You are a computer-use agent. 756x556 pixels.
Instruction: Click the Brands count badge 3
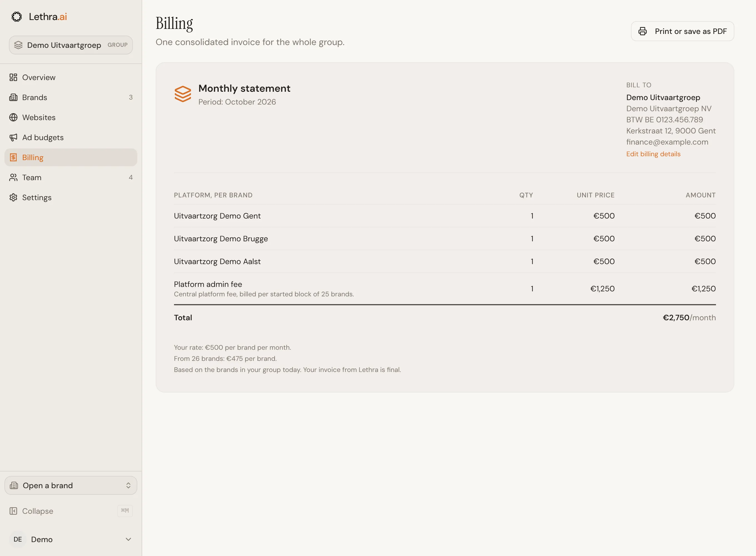pyautogui.click(x=131, y=97)
